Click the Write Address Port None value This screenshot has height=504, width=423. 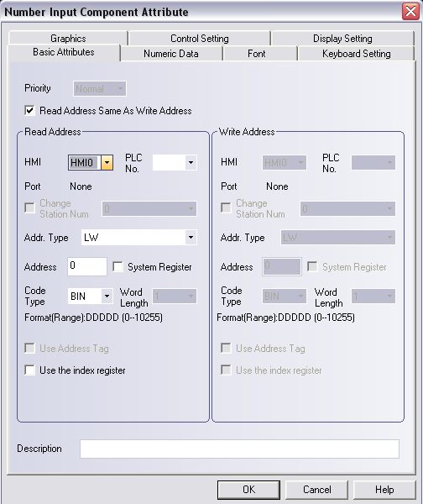click(277, 186)
